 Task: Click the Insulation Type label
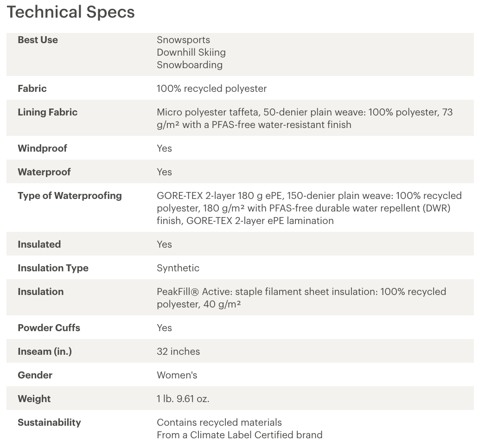pos(53,268)
